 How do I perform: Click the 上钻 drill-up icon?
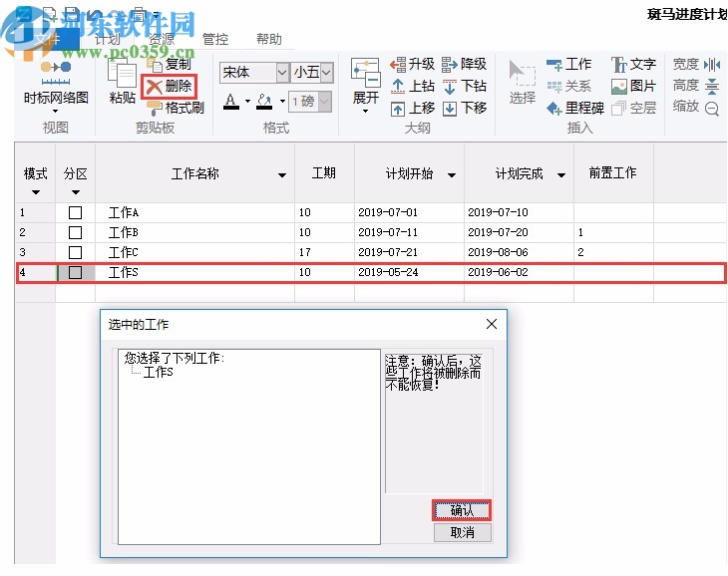(x=398, y=87)
